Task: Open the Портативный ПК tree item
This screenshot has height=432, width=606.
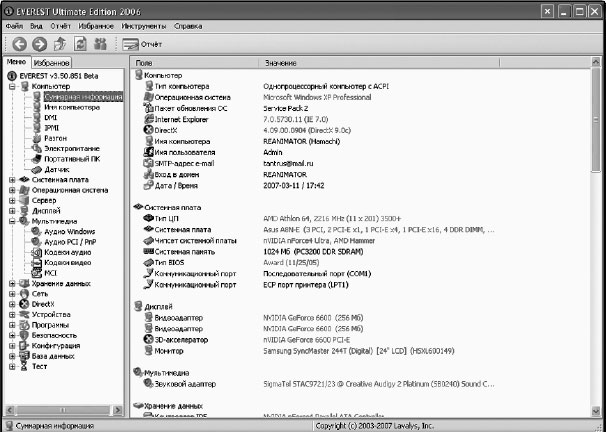Action: [x=69, y=158]
